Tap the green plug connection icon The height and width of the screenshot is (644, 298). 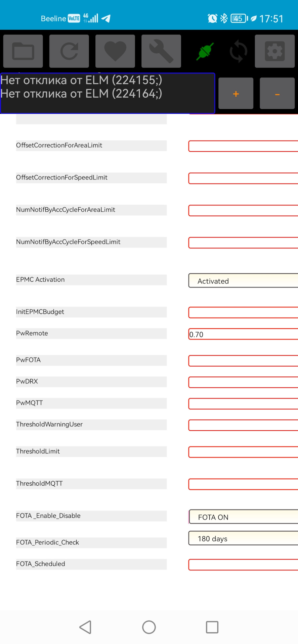tap(205, 52)
